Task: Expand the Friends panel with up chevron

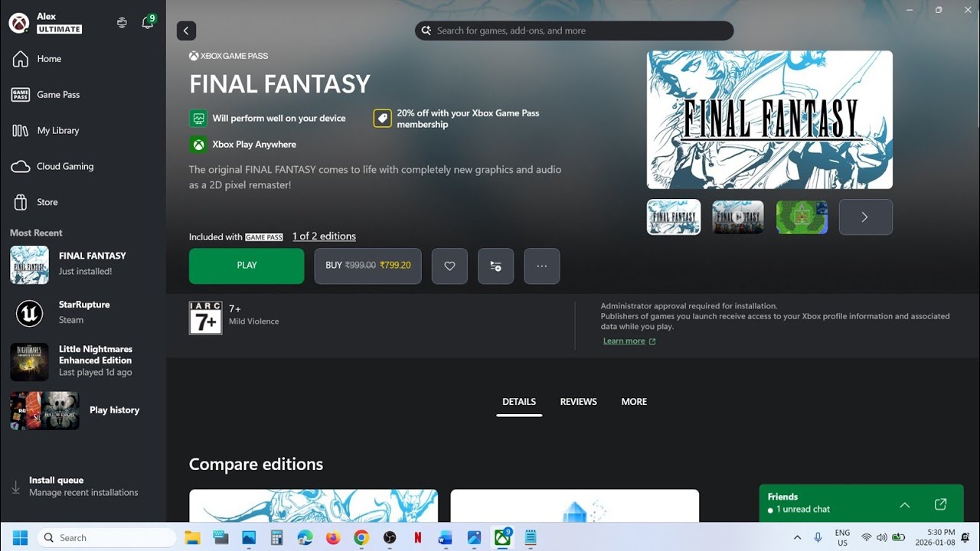Action: (x=904, y=505)
